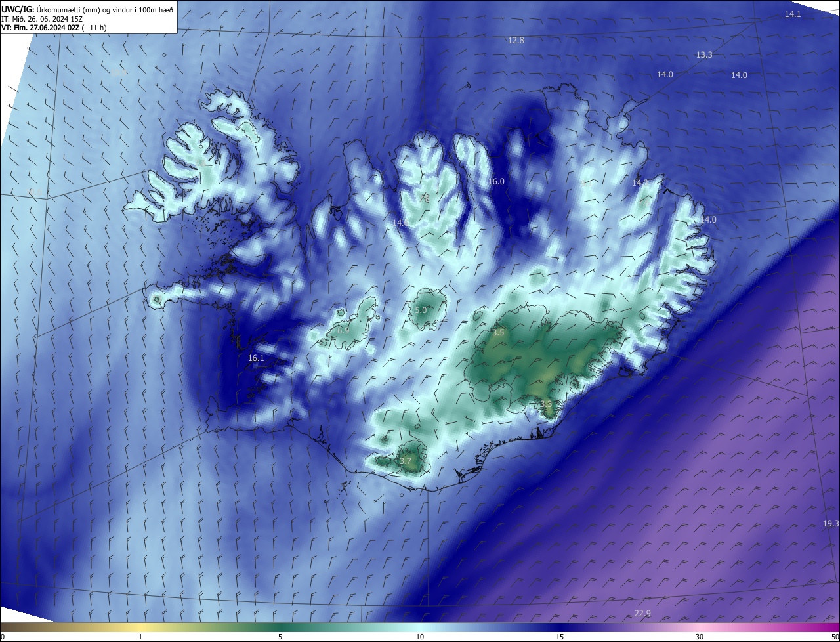Click the '15' tick on the colour scale
The height and width of the screenshot is (642, 840).
pos(560,637)
